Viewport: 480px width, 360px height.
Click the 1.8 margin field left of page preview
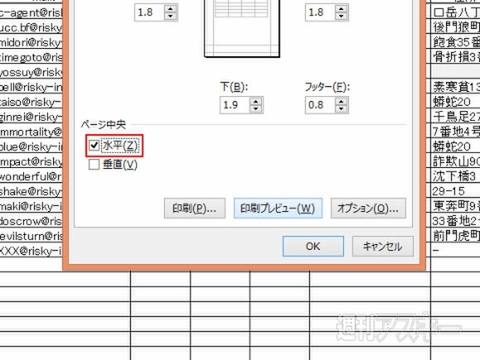(x=150, y=13)
